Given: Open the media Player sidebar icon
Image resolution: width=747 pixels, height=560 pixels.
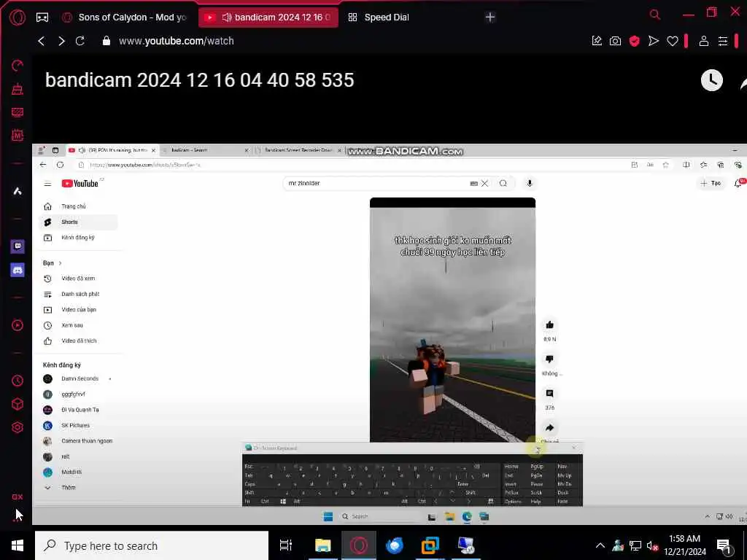Looking at the screenshot, I should [18, 325].
